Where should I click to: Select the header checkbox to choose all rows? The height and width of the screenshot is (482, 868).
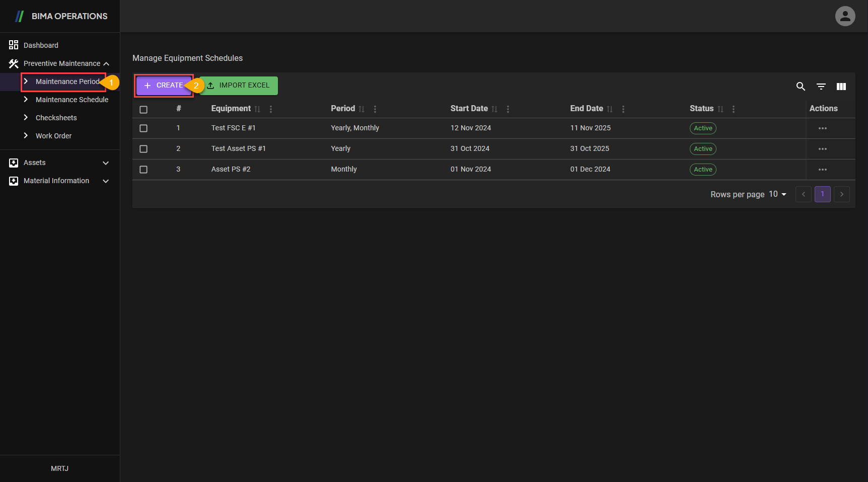(143, 109)
